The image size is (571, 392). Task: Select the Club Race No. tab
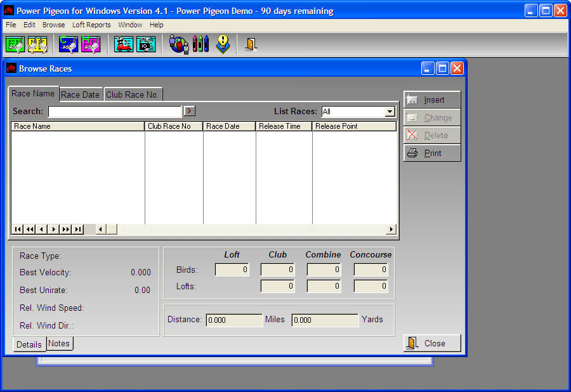tap(133, 94)
